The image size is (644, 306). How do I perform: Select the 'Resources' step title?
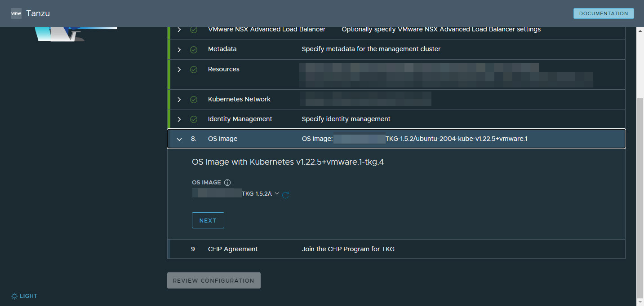pyautogui.click(x=224, y=69)
